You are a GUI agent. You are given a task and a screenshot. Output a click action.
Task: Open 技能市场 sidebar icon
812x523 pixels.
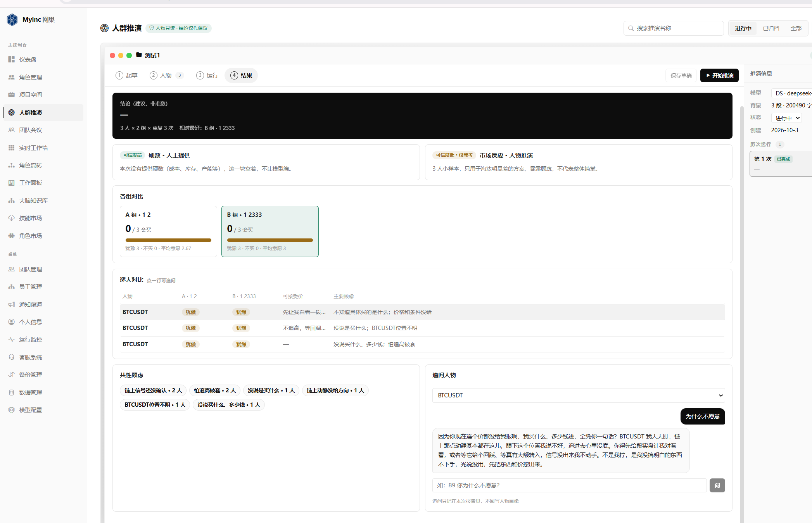pyautogui.click(x=12, y=218)
